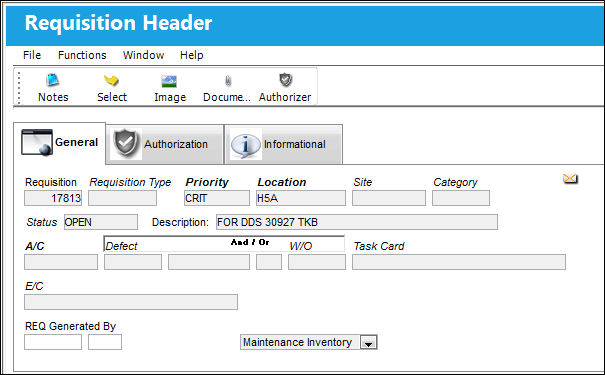Click the Documents paperclip icon
The image size is (605, 375).
click(x=228, y=81)
